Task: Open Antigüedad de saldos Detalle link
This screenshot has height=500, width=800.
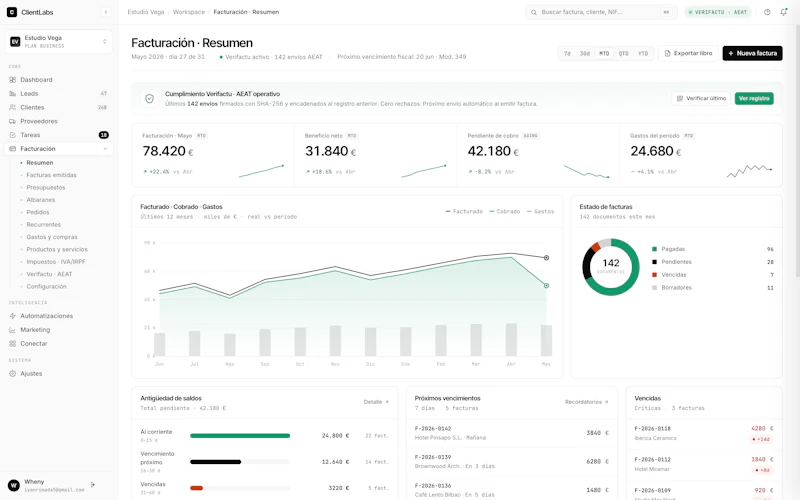Action: (376, 402)
